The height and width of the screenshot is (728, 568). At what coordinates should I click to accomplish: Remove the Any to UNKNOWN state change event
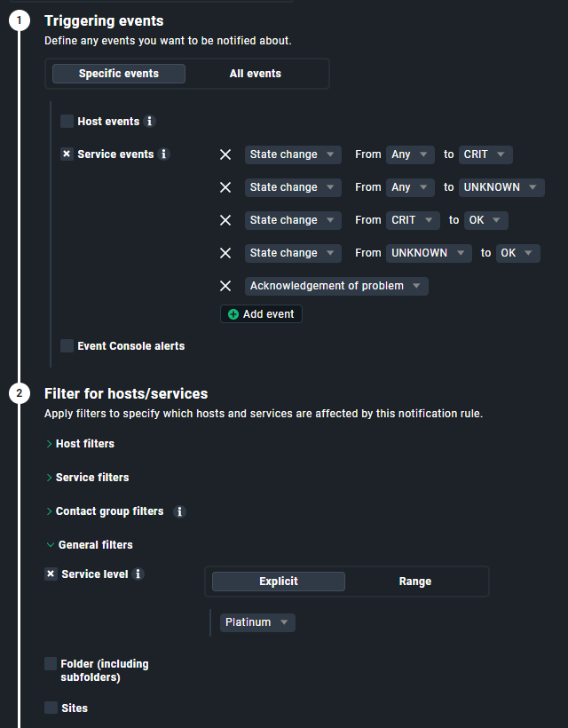[225, 187]
